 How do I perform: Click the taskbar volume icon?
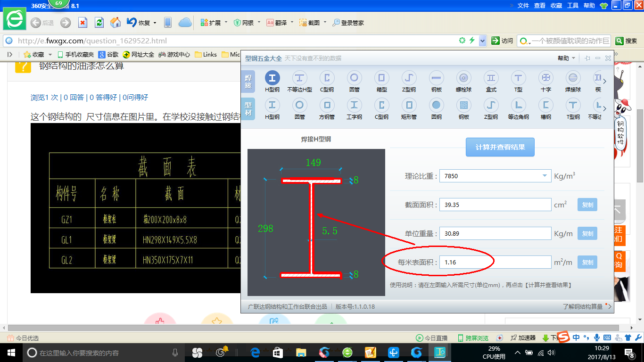tap(552, 353)
